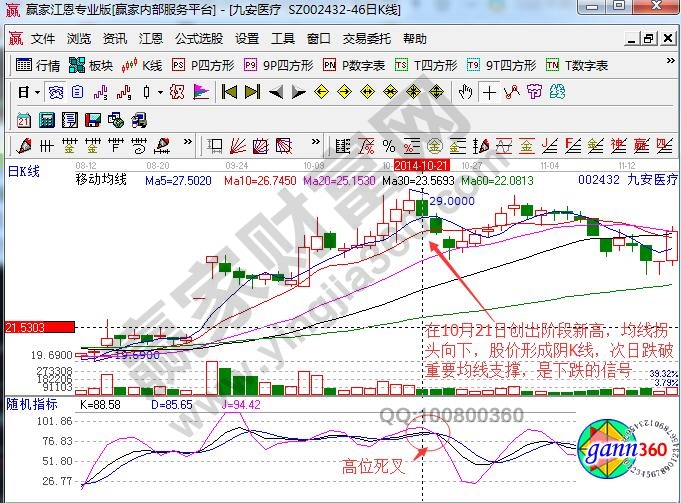Open the 工具 menu
The height and width of the screenshot is (503, 681).
click(283, 39)
